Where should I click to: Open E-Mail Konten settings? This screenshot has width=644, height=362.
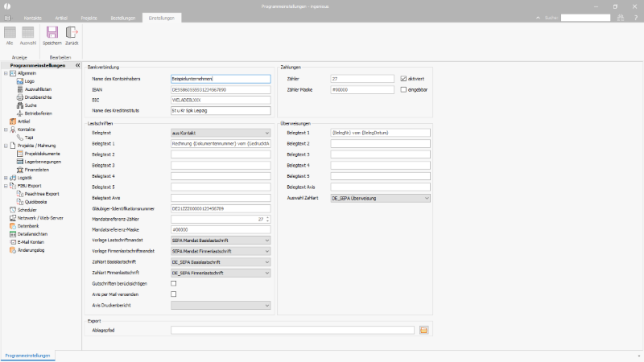[x=31, y=242]
